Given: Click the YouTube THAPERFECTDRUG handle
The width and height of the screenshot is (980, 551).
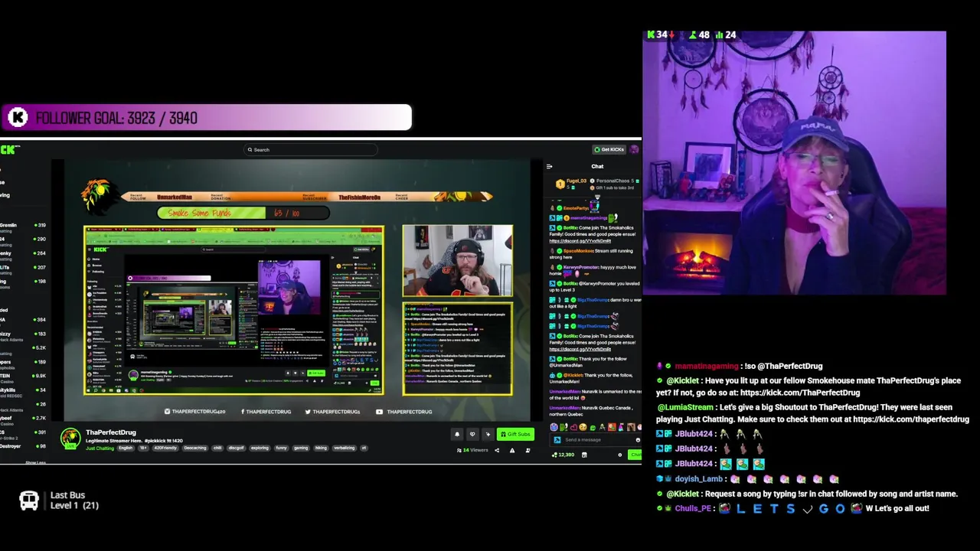Looking at the screenshot, I should point(406,412).
